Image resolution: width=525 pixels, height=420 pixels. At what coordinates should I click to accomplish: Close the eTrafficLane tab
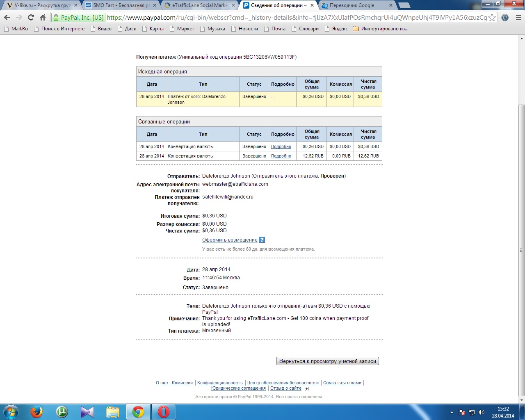[x=233, y=5]
